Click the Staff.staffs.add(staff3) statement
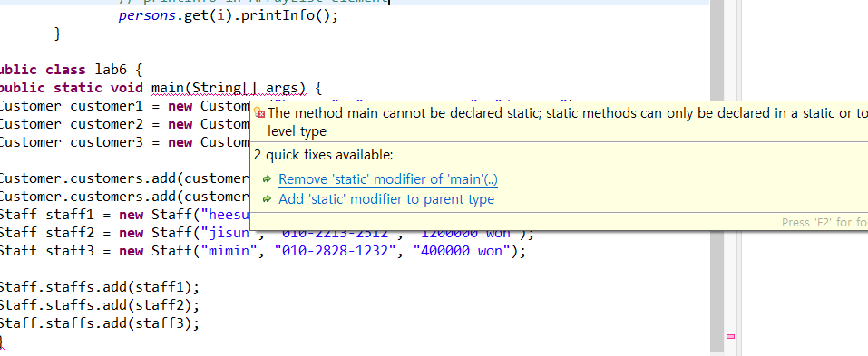Viewport: 868px width, 356px height. pyautogui.click(x=98, y=322)
